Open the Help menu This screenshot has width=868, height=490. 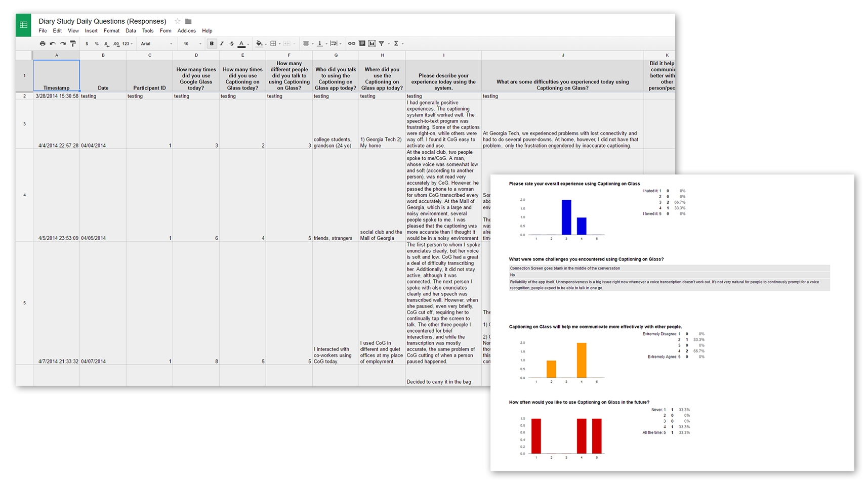coord(207,31)
